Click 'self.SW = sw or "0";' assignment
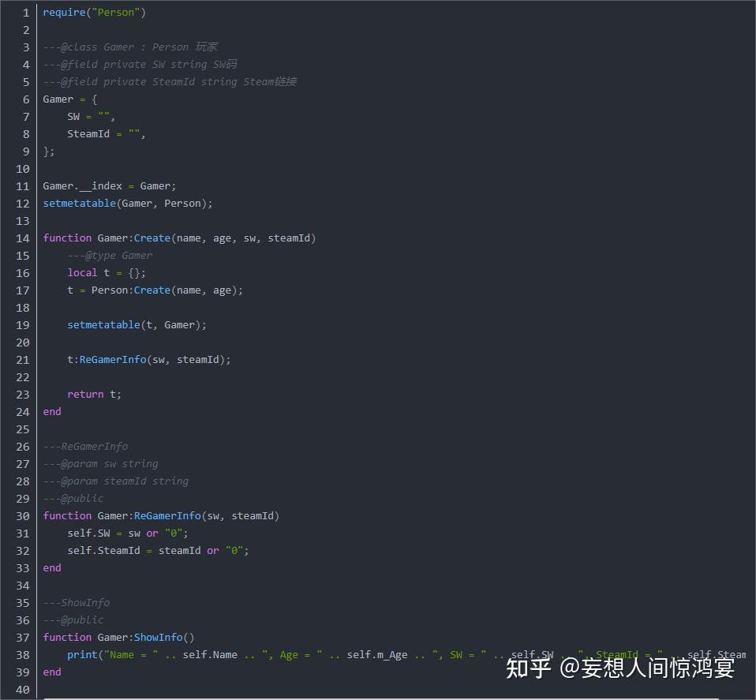 [x=128, y=533]
